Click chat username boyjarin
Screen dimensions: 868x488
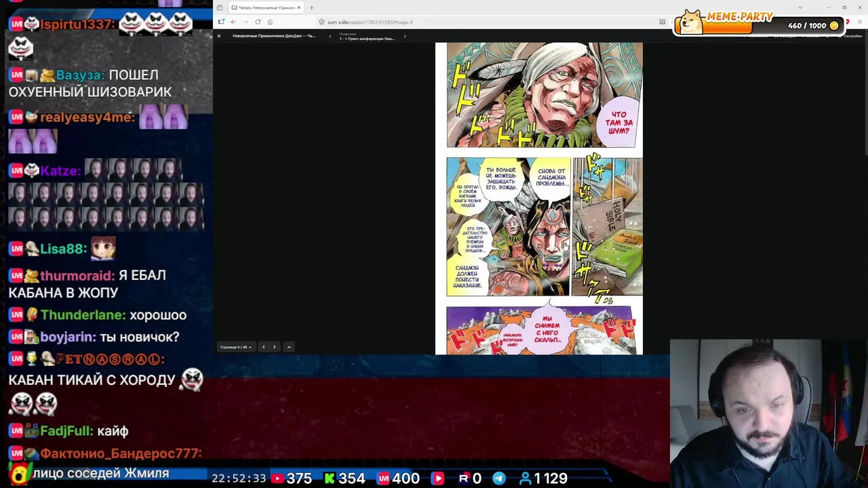[68, 337]
